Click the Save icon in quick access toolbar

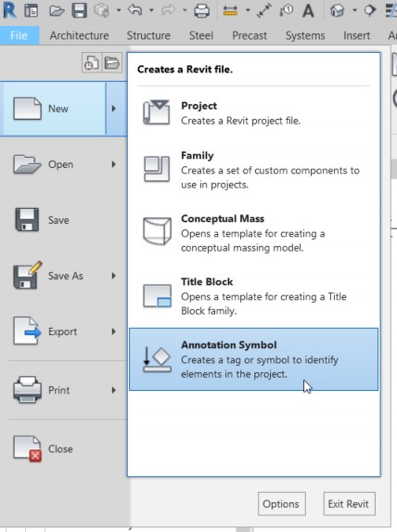[80, 10]
